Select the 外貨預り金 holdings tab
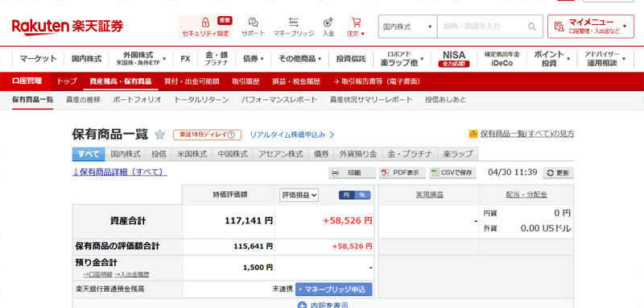Image resolution: width=644 pixels, height=308 pixels. 358,154
